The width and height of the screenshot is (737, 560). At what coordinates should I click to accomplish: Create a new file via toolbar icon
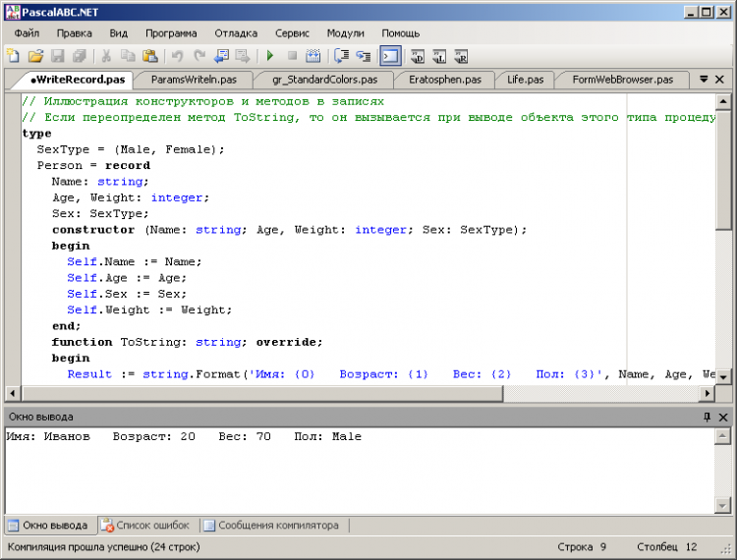13,56
